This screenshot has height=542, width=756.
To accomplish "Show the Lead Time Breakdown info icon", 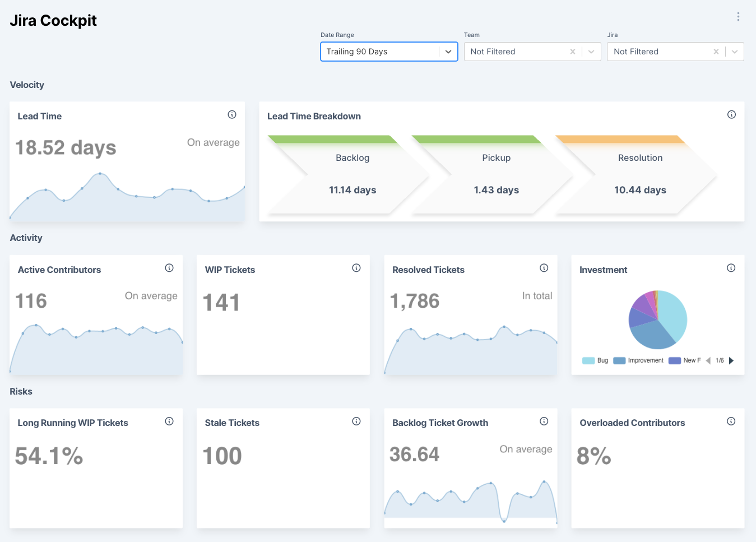I will (x=731, y=114).
